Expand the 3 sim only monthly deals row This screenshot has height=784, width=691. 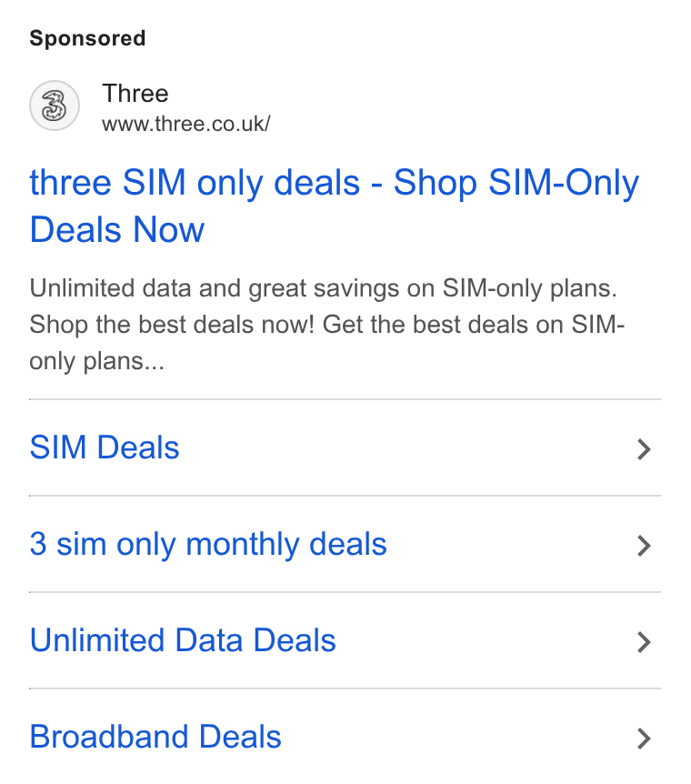click(345, 544)
